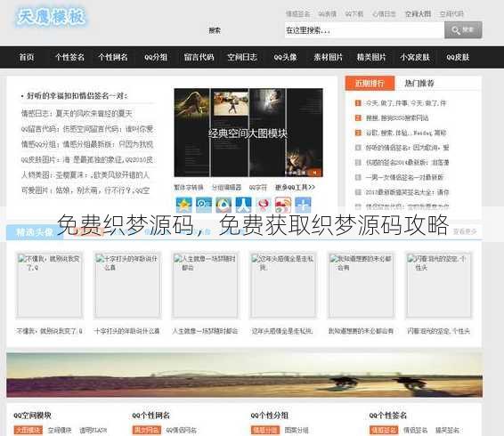Open rank 4 item 好听的情侣签名
Viewport: 504px width, 436px height.
(x=407, y=148)
